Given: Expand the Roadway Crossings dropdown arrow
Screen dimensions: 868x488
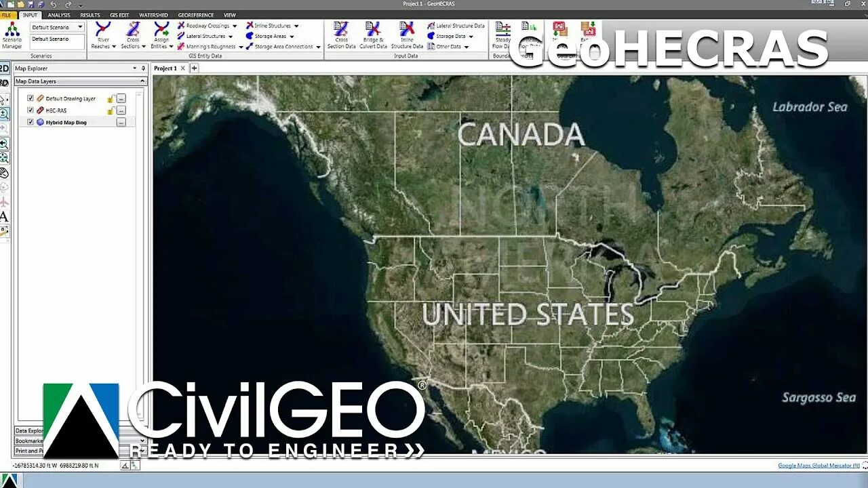Looking at the screenshot, I should (x=235, y=26).
